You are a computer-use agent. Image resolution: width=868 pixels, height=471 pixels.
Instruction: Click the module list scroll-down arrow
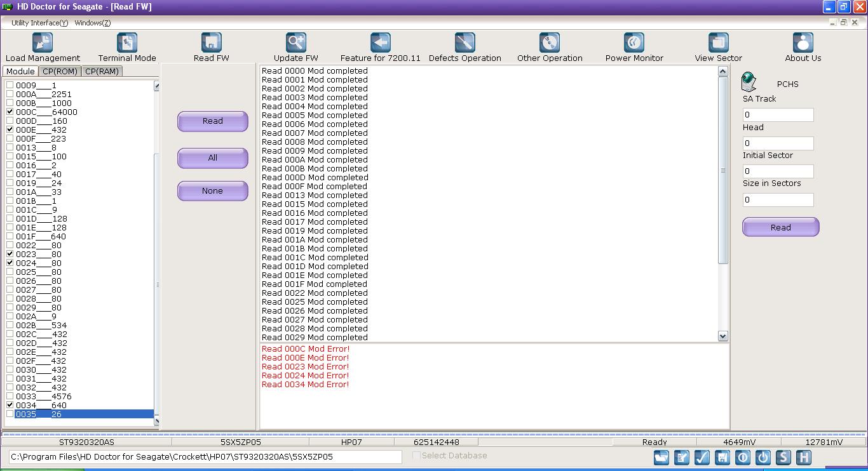[157, 421]
